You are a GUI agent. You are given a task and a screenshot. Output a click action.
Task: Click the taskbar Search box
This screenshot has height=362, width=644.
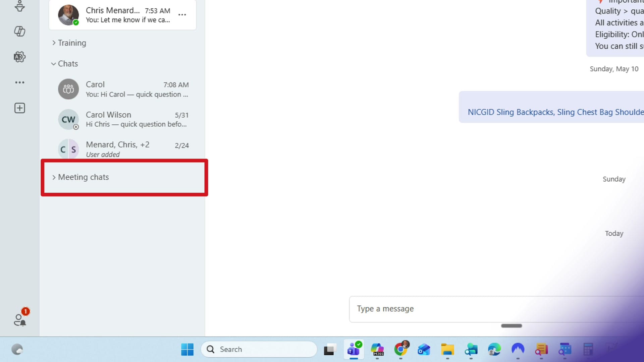259,350
